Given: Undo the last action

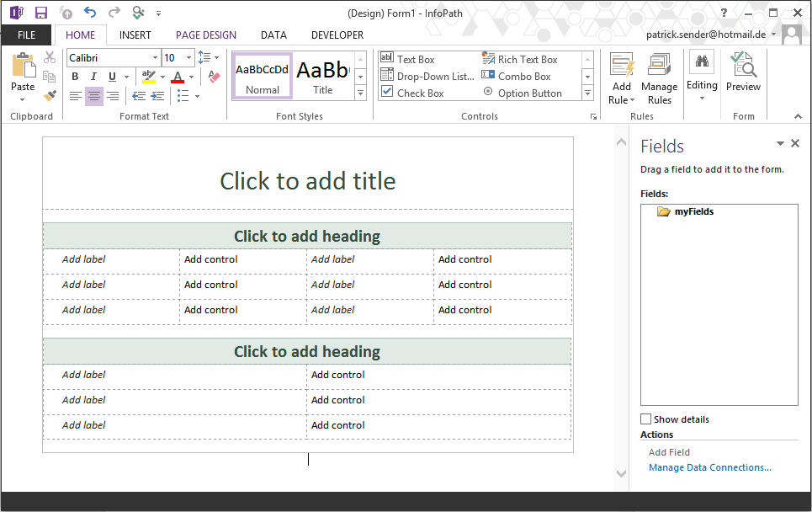Looking at the screenshot, I should 90,13.
